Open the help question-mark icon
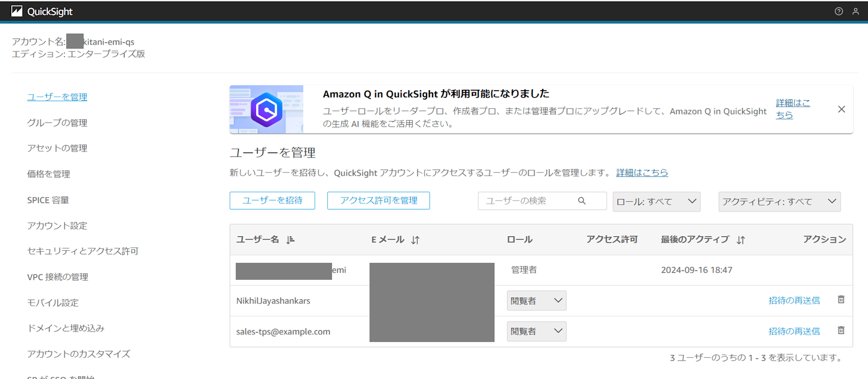This screenshot has height=379, width=868. pos(839,11)
